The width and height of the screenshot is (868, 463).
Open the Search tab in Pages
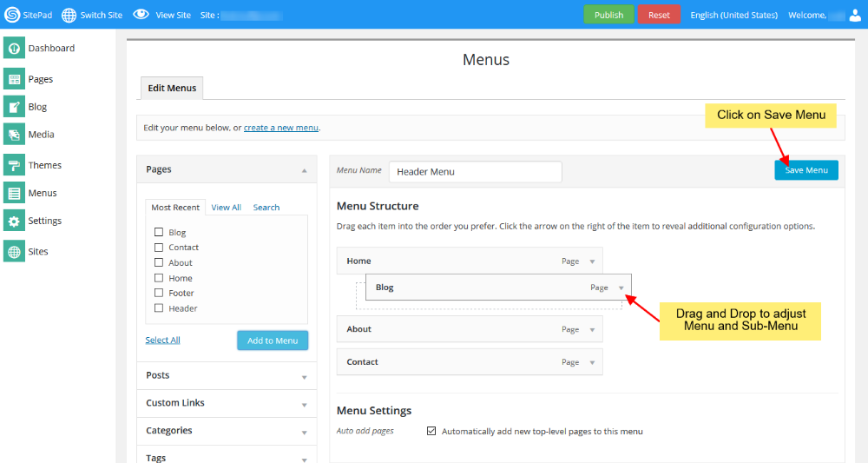coord(266,208)
